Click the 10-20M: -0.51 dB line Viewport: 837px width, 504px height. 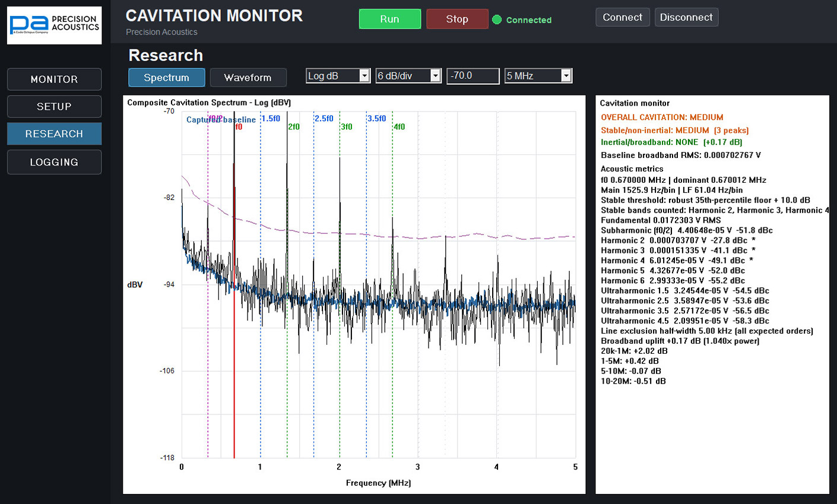pos(633,381)
